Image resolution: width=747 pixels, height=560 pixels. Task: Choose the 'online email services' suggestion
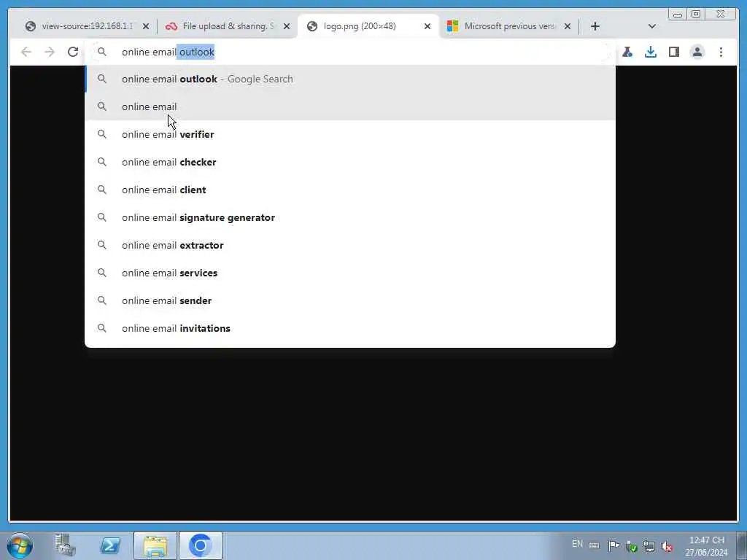[349, 273]
